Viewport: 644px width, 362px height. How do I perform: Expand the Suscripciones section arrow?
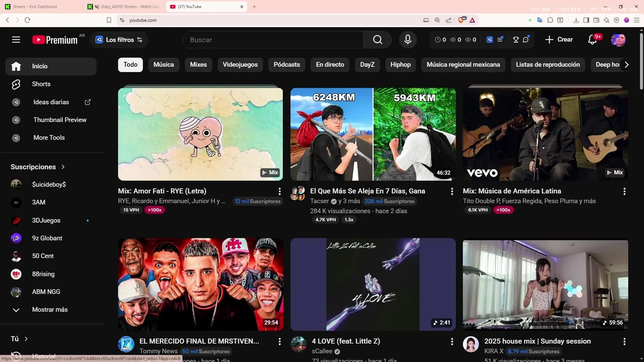(x=63, y=167)
